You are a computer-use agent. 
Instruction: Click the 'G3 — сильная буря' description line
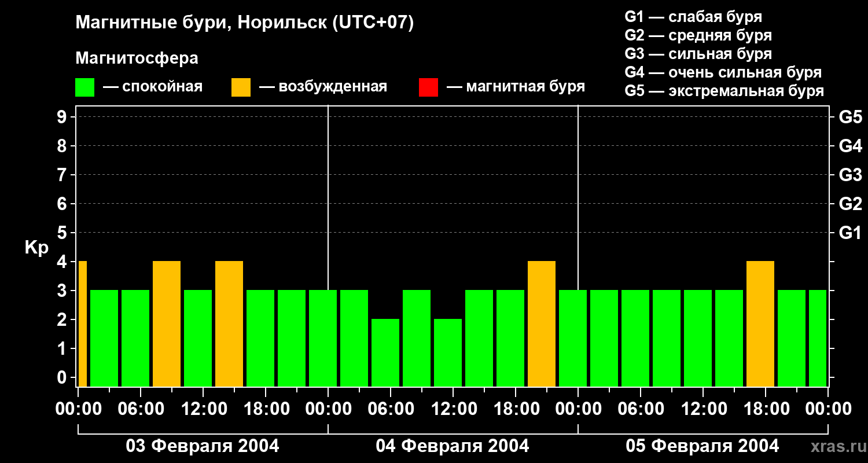[x=698, y=54]
